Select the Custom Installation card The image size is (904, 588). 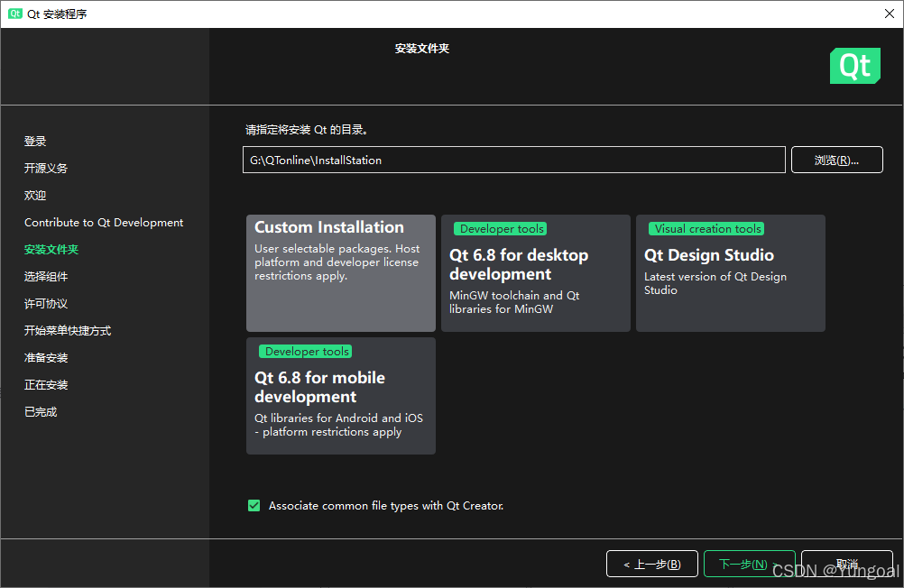[341, 273]
